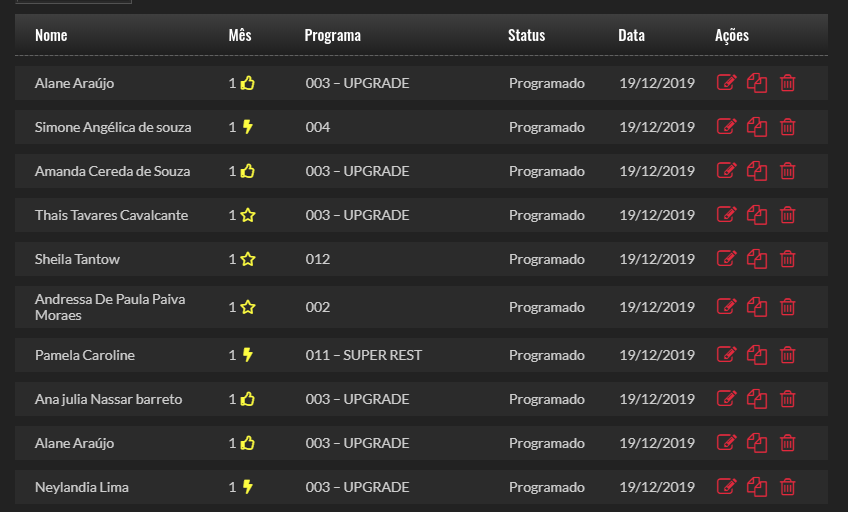Click the Status column header

pyautogui.click(x=526, y=35)
